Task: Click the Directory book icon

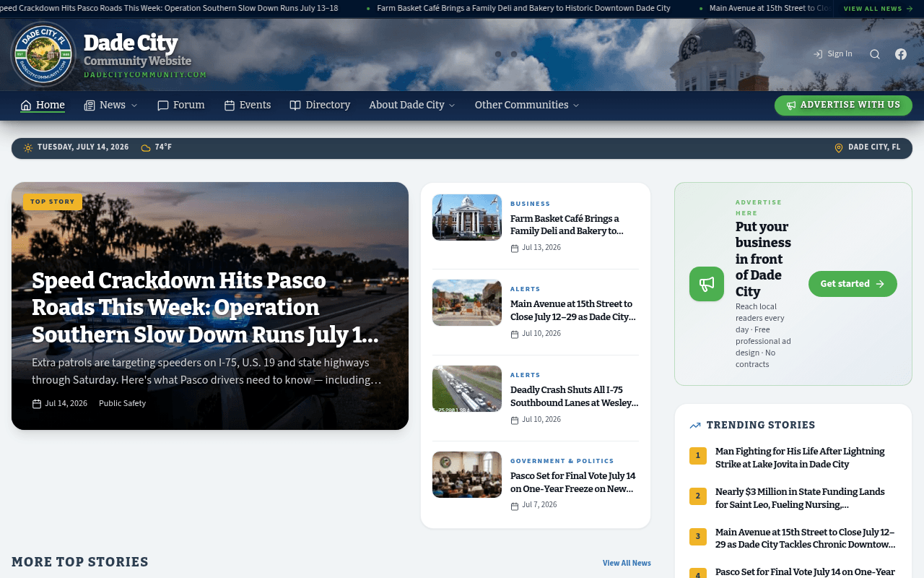Action: point(295,105)
